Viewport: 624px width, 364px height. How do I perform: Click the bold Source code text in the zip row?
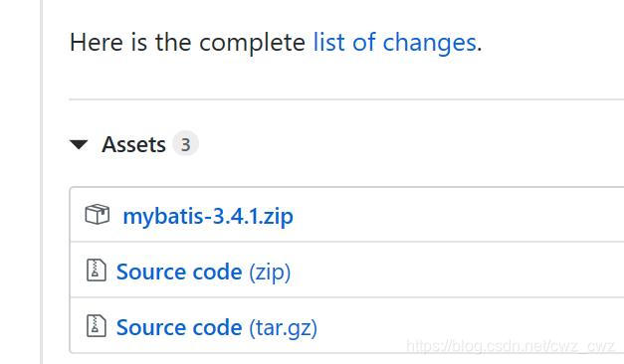pos(179,272)
